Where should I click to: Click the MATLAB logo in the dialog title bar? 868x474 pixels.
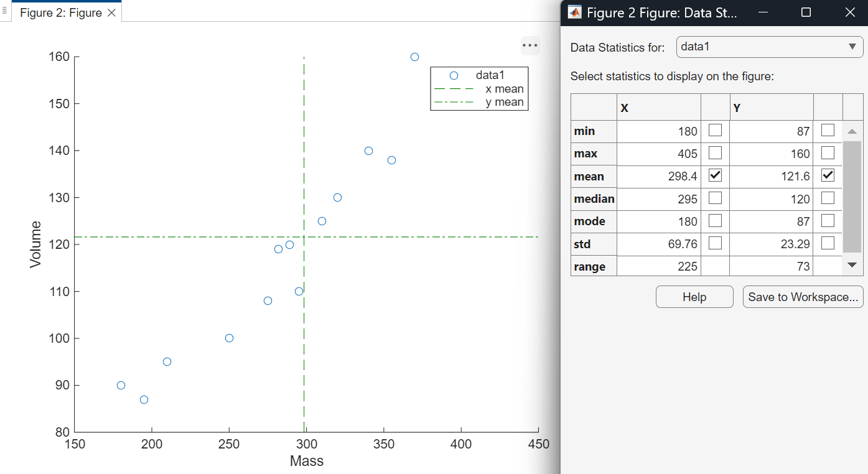575,12
